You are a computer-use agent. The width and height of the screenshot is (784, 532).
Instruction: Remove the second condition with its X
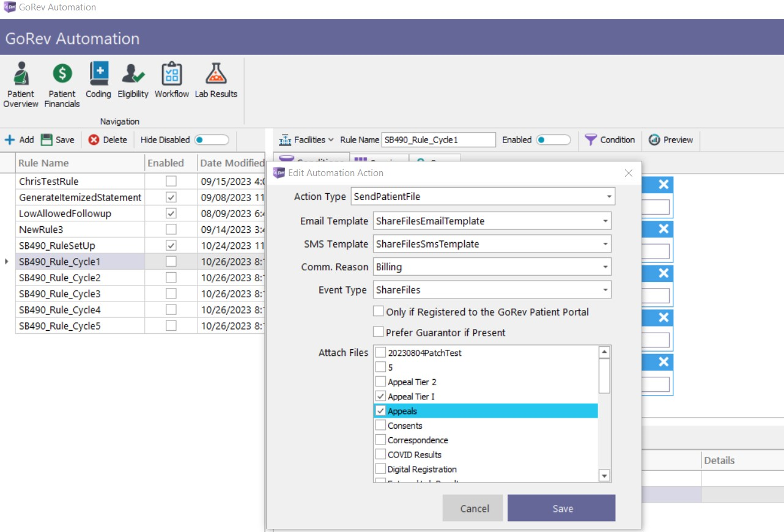[x=664, y=229]
